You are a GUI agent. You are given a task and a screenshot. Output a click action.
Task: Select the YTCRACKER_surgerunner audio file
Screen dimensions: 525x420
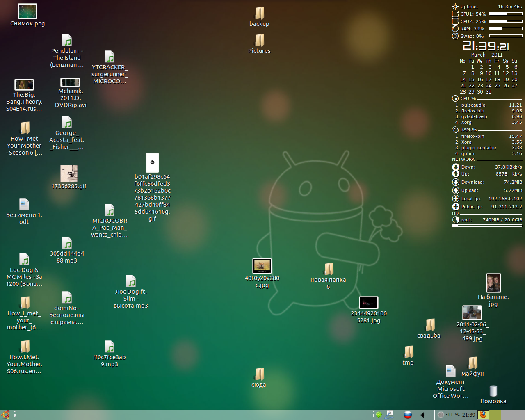coord(110,67)
